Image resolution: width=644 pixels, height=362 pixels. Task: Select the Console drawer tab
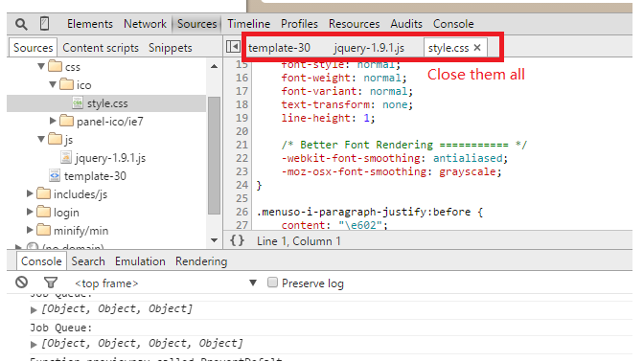tap(41, 261)
